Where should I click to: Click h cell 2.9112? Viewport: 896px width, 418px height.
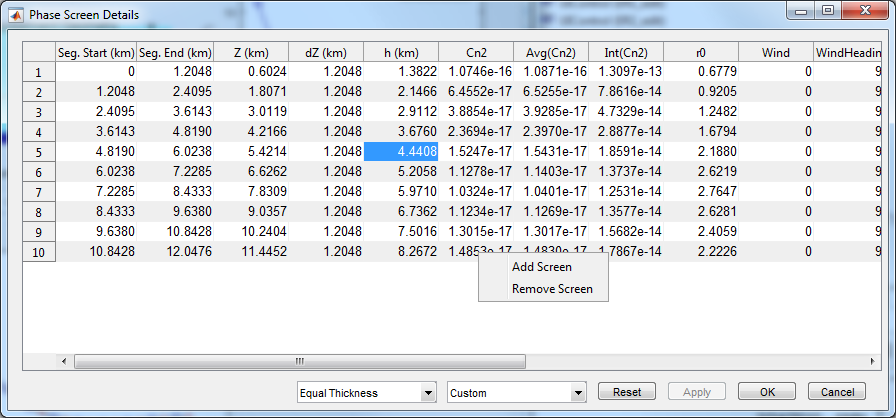point(401,111)
